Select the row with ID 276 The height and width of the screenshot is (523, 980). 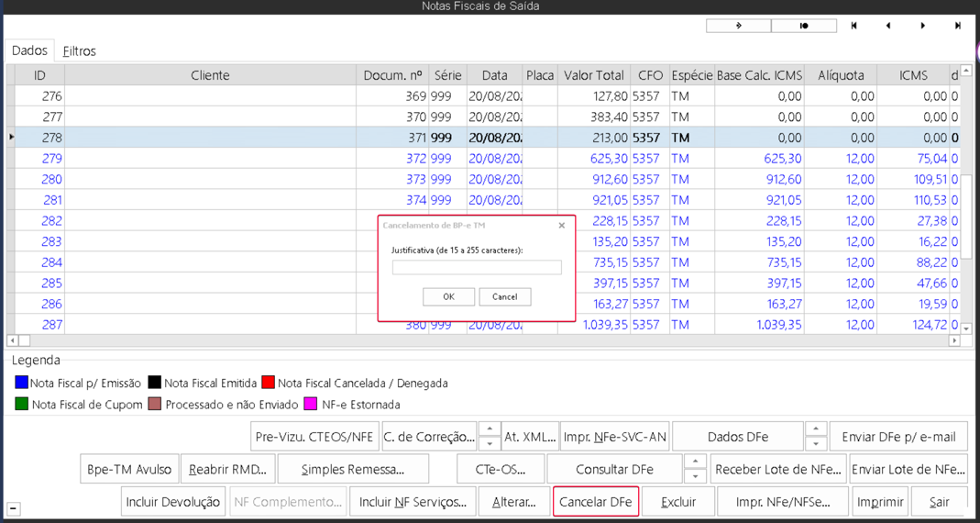(482, 96)
